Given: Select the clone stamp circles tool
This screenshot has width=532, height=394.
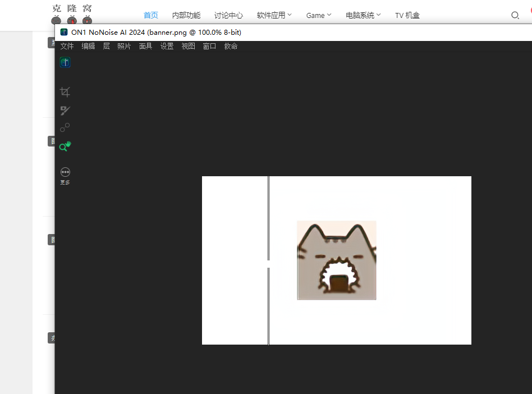Looking at the screenshot, I should click(x=65, y=127).
